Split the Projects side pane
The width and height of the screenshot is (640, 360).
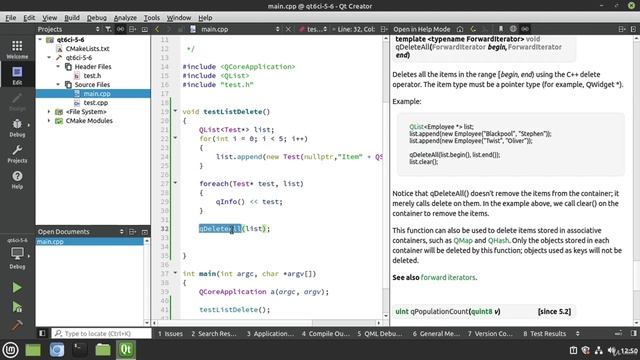coord(132,29)
